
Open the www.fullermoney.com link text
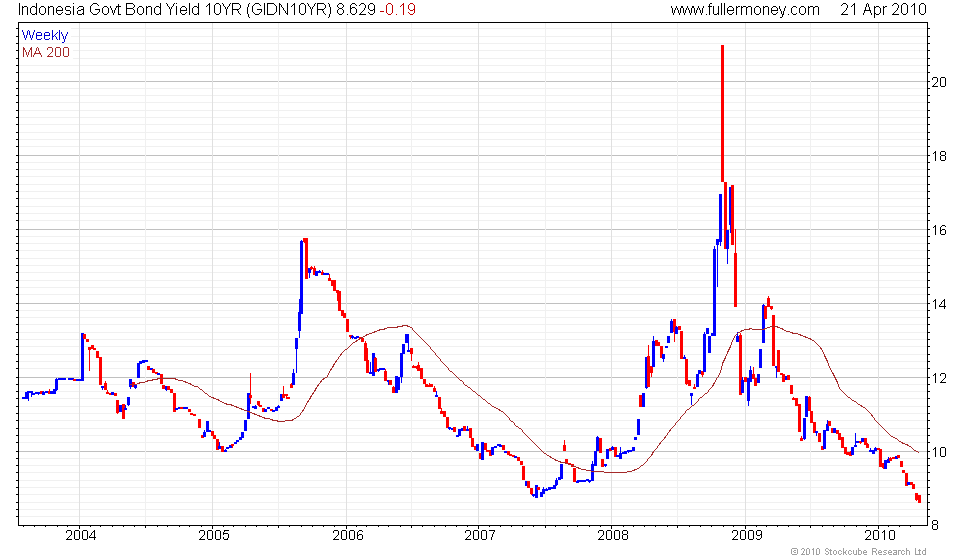coord(744,10)
